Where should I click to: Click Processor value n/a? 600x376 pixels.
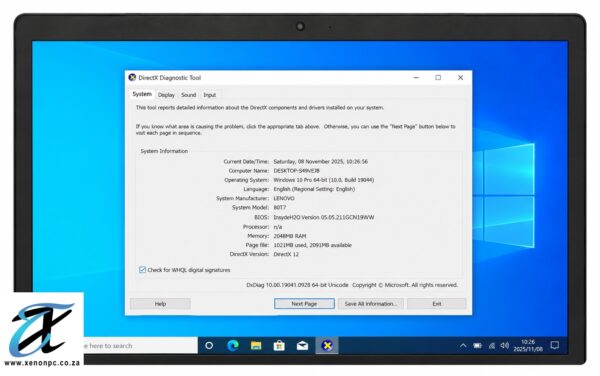tap(277, 227)
